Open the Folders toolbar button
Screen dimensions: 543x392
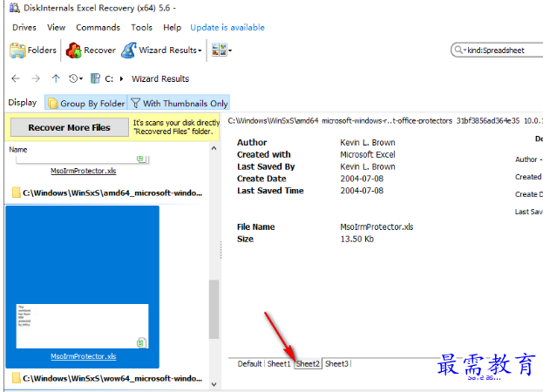click(x=33, y=51)
